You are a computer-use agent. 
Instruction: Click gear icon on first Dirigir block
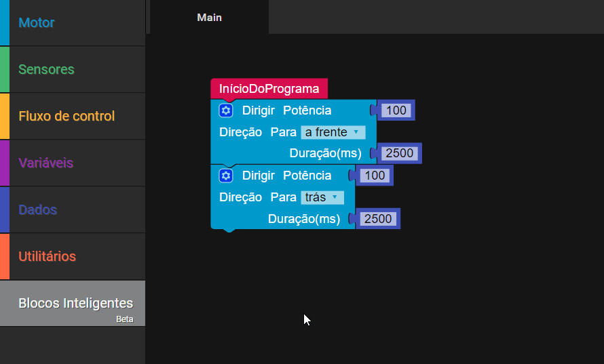pos(226,110)
